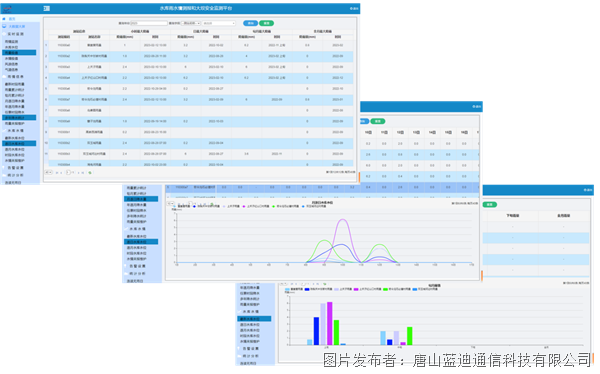Select the last highlighted item in the front sidebar

(x=19, y=144)
